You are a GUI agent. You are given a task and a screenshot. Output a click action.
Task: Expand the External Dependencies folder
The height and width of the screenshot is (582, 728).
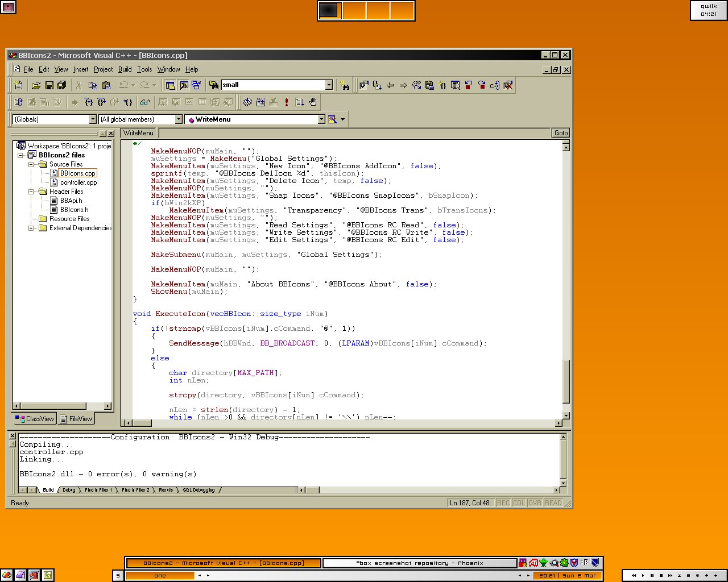tap(31, 228)
